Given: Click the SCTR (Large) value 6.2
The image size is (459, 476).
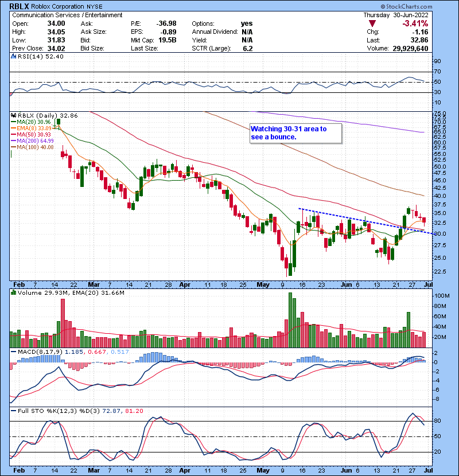Looking at the screenshot, I should 248,49.
